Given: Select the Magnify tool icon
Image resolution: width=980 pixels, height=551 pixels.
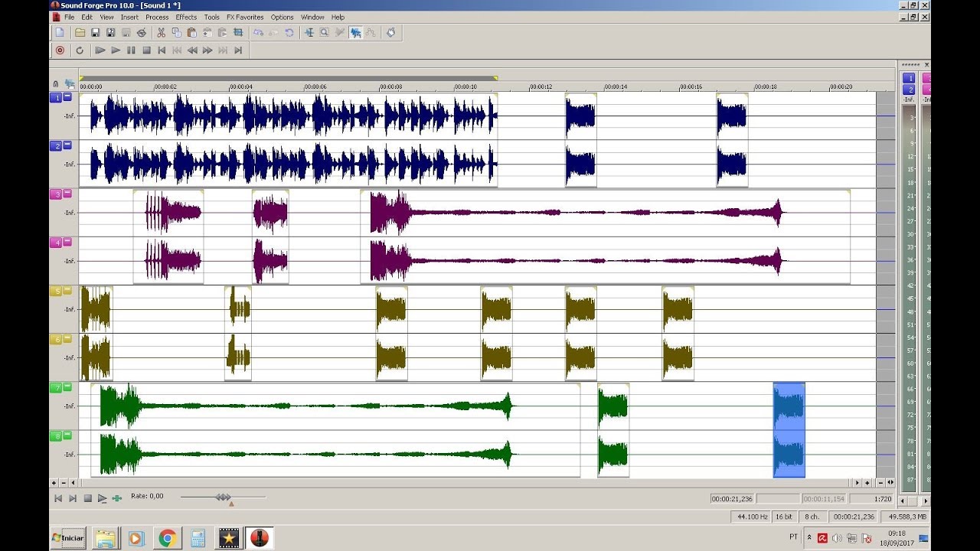Looking at the screenshot, I should tap(325, 32).
